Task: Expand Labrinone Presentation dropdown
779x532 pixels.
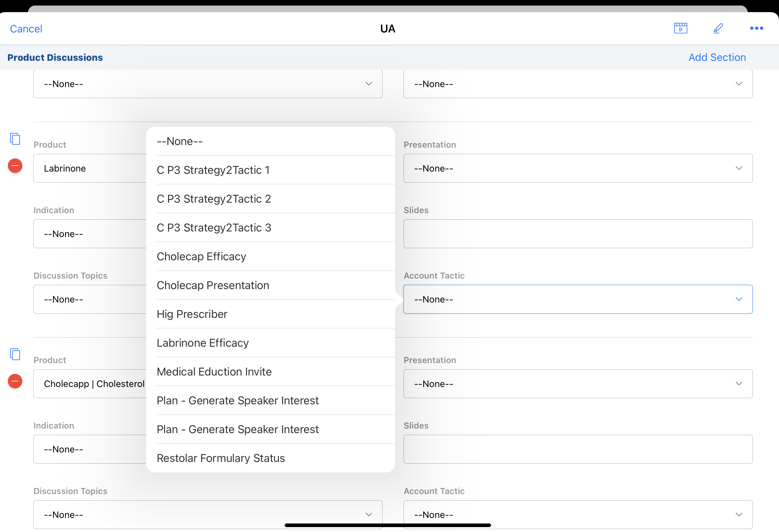Action: click(x=578, y=168)
